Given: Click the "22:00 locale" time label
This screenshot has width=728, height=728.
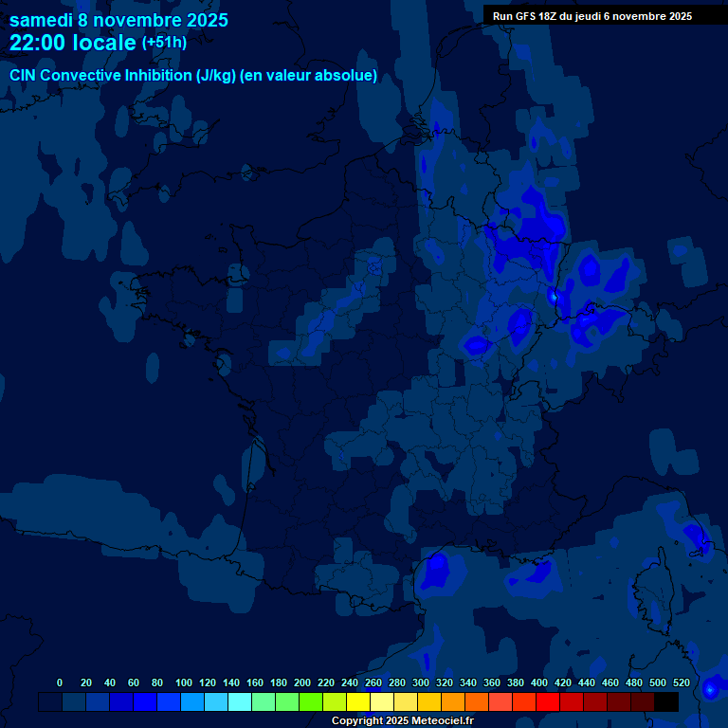Looking at the screenshot, I should click(73, 43).
